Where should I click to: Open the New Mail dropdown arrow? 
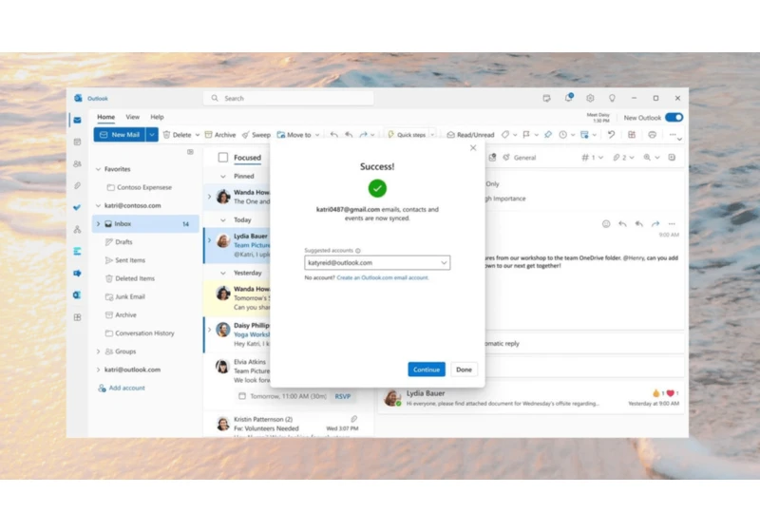click(152, 135)
